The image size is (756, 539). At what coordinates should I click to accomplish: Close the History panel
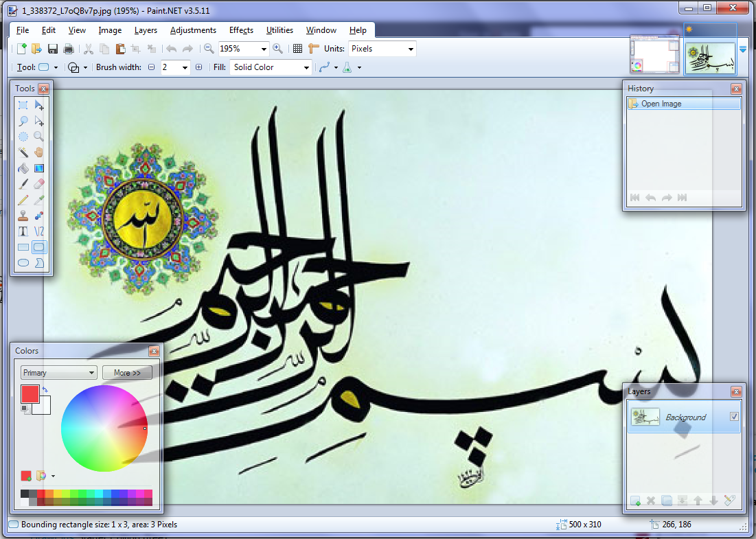[736, 89]
